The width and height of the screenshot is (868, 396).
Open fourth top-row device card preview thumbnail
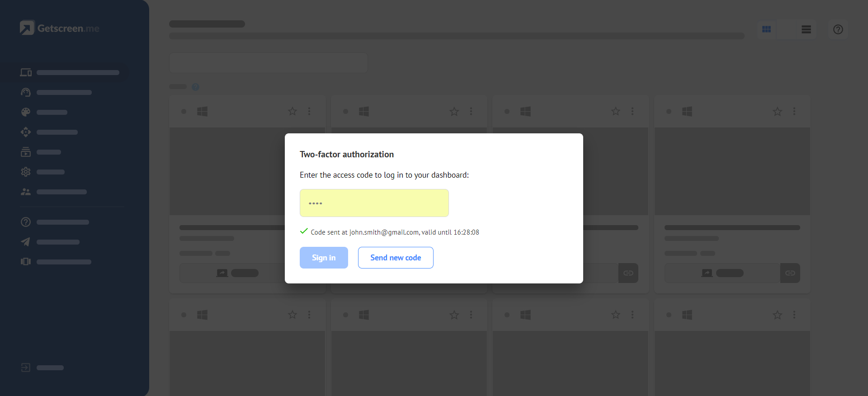click(732, 171)
